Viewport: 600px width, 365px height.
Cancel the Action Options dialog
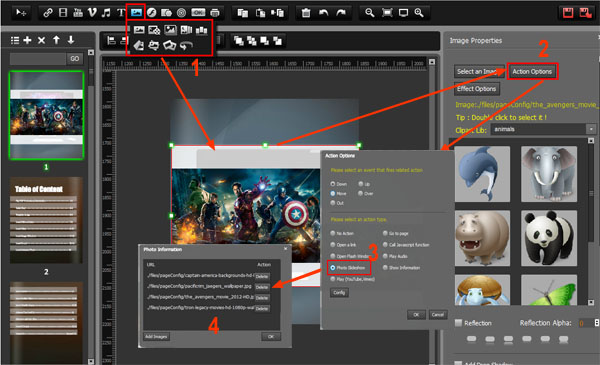coord(438,315)
